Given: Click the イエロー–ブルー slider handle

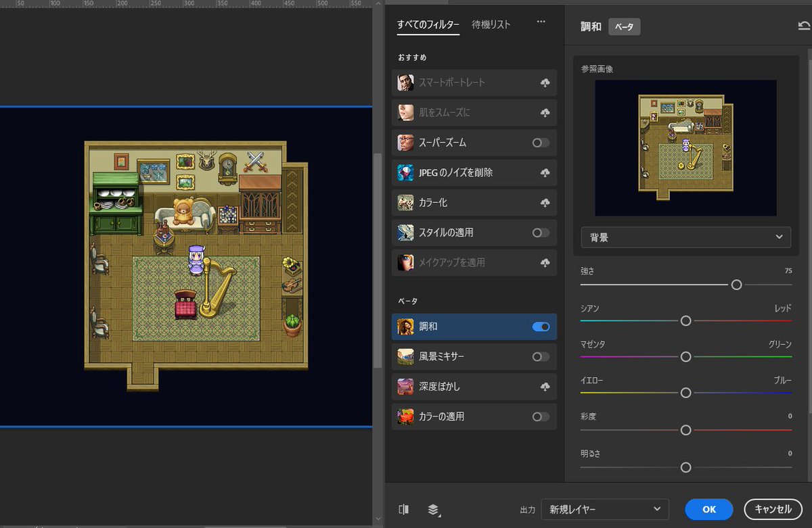Looking at the screenshot, I should point(685,392).
